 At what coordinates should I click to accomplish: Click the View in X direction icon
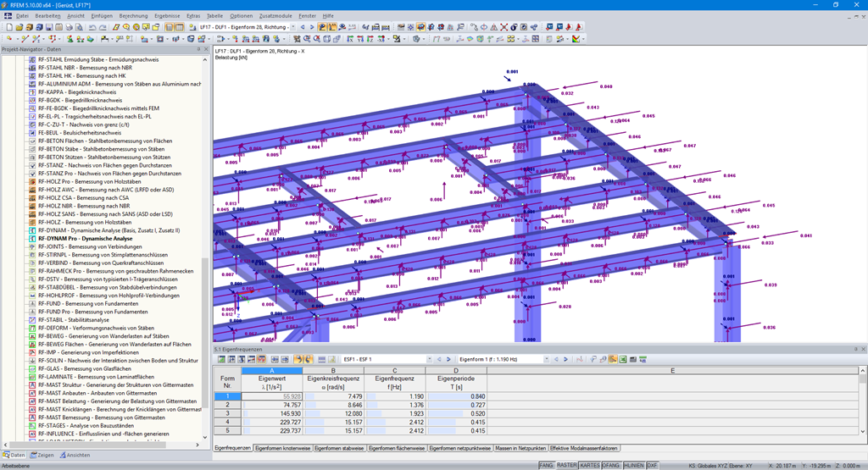tap(350, 39)
